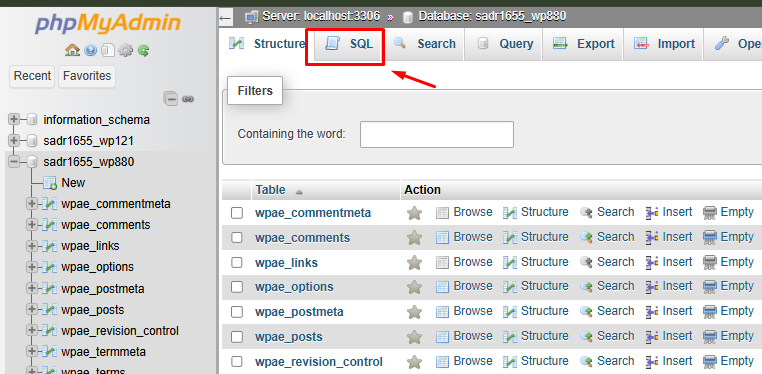This screenshot has height=374, width=762.
Task: Open the Search tab
Action: pos(425,44)
